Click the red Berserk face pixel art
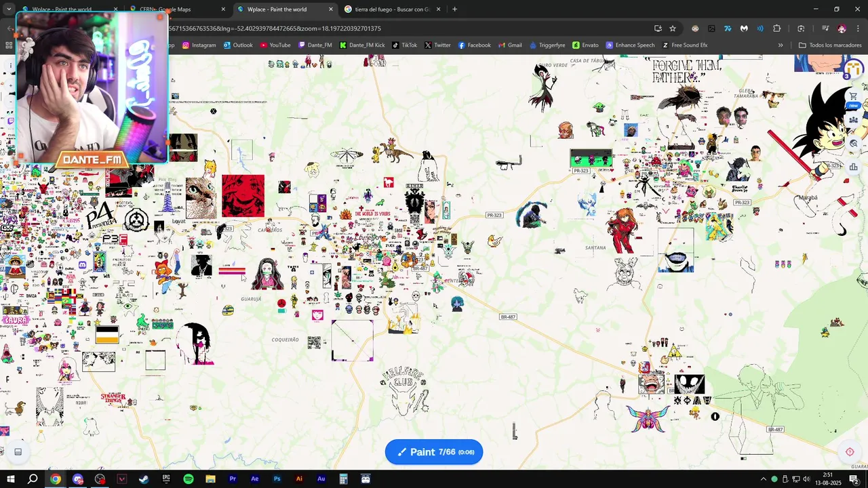This screenshot has width=868, height=488. [x=243, y=196]
